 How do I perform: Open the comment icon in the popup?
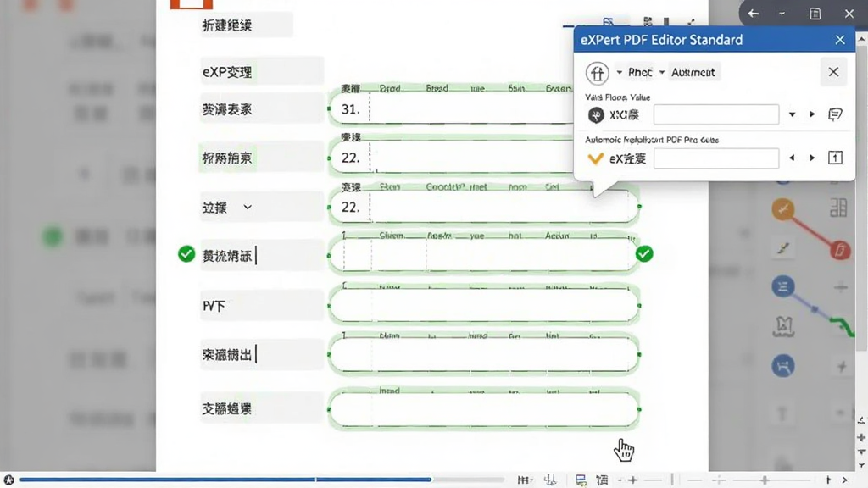coord(835,114)
